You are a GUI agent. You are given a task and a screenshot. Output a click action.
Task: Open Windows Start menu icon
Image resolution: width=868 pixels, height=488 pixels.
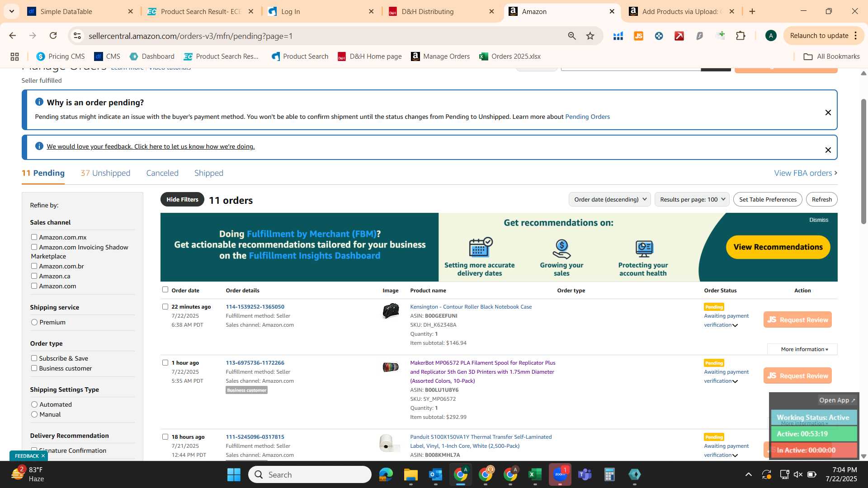[234, 474]
